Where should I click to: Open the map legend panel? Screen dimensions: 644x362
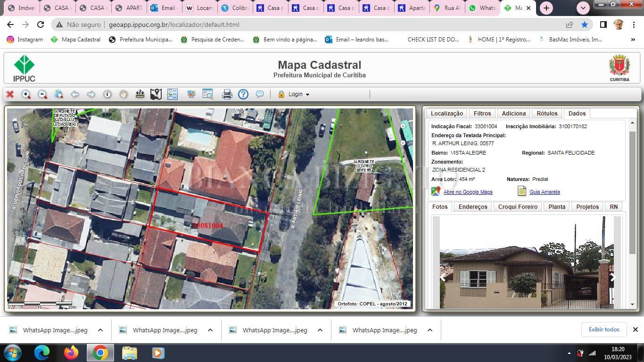pos(172,94)
